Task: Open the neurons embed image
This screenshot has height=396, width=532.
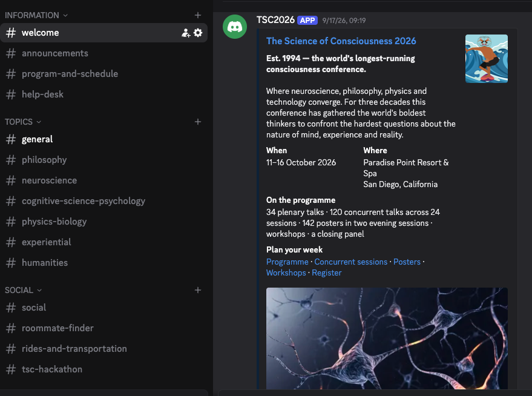Action: [387, 338]
